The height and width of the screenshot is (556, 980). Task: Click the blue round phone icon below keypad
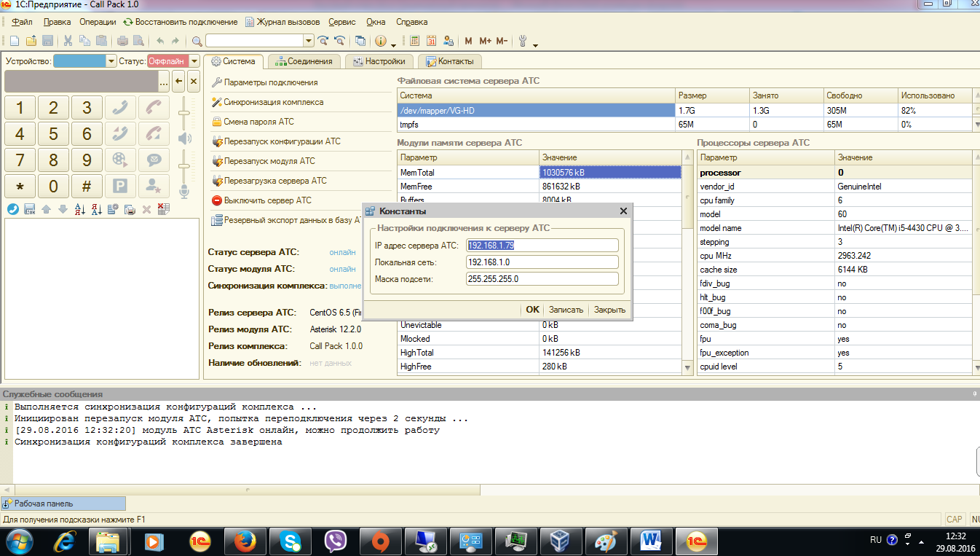(12, 209)
